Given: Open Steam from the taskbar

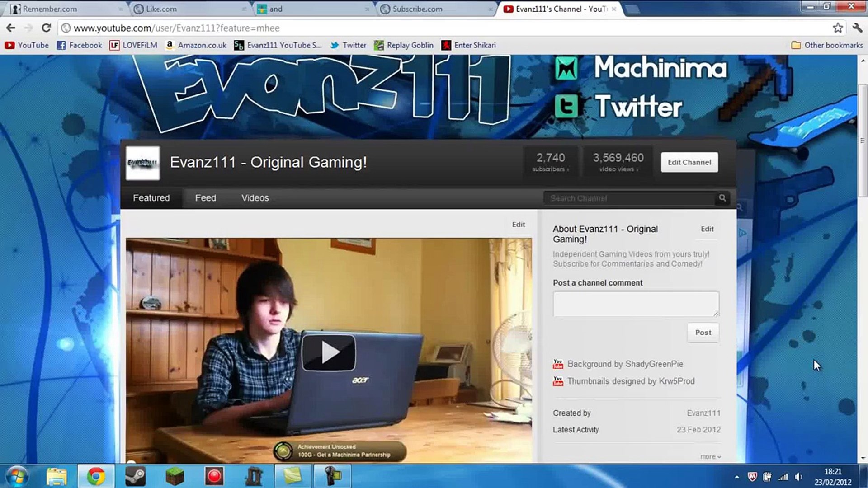Looking at the screenshot, I should point(135,476).
